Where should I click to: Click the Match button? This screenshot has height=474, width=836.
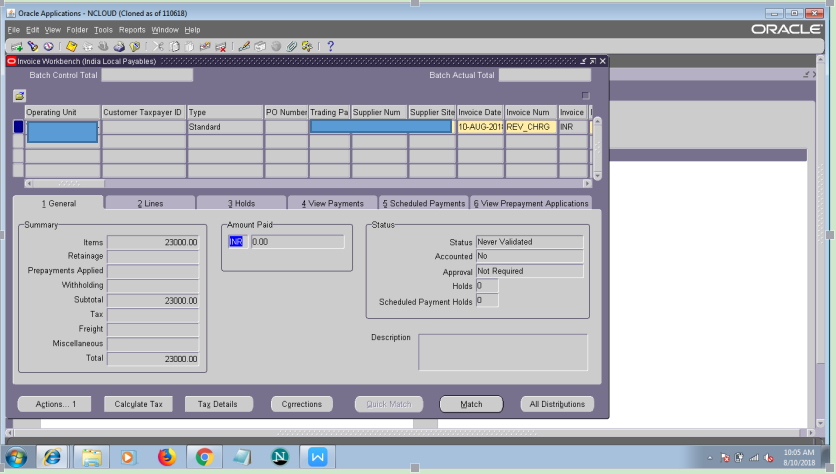[x=471, y=404]
